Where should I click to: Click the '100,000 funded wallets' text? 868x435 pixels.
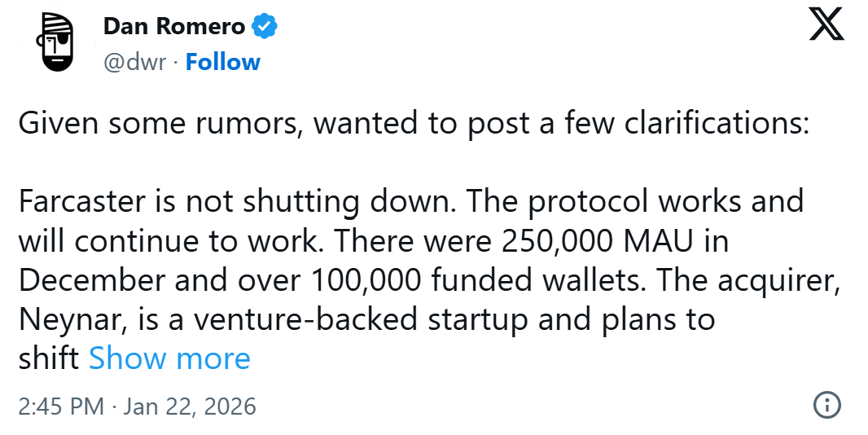pos(469,279)
